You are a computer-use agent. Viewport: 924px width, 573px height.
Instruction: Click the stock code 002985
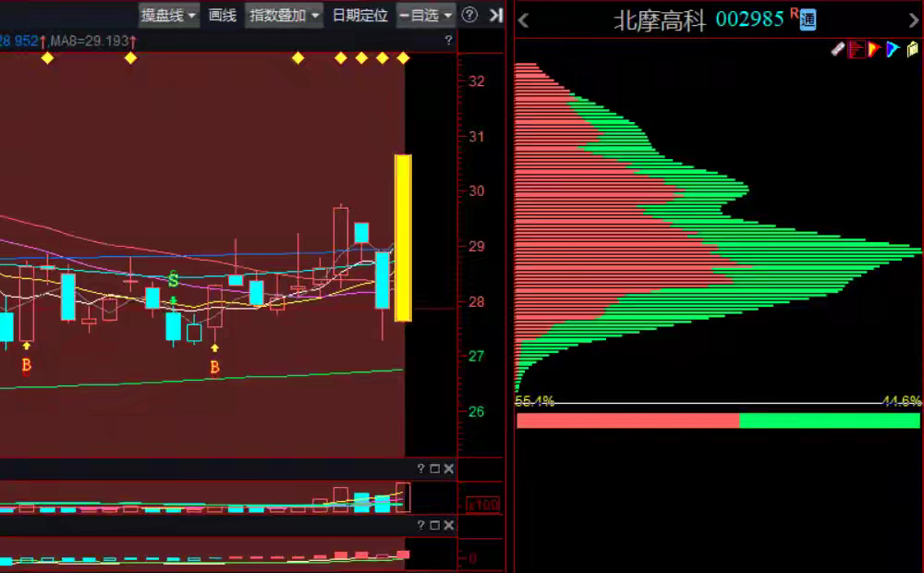[x=749, y=18]
